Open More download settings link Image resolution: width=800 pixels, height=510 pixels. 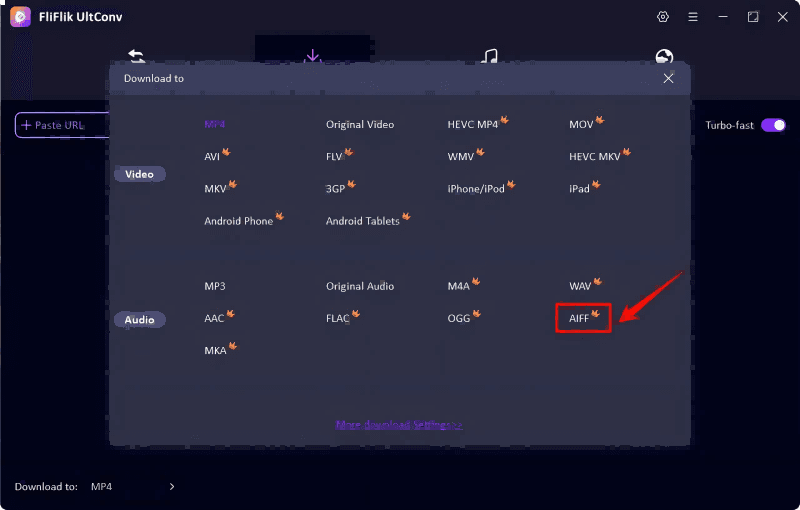399,425
